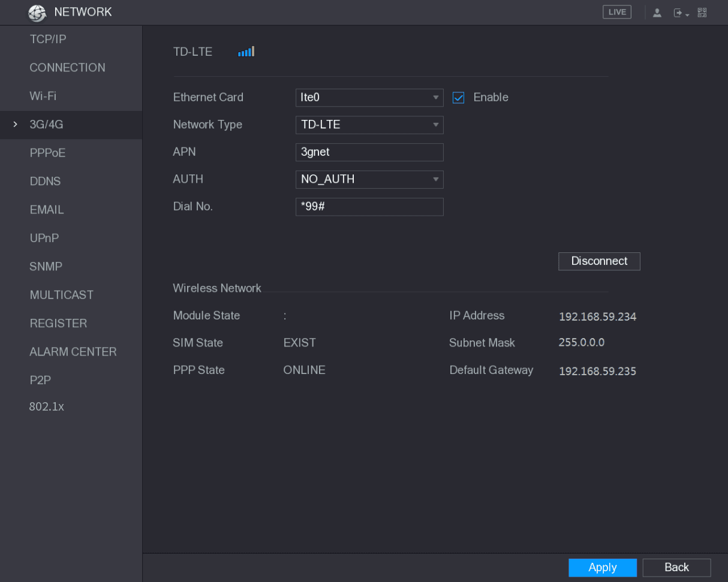This screenshot has height=582, width=728.
Task: Open the user account icon
Action: click(657, 13)
